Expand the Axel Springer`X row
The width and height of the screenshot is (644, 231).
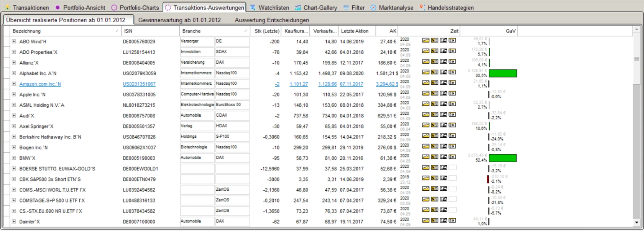pyautogui.click(x=14, y=126)
